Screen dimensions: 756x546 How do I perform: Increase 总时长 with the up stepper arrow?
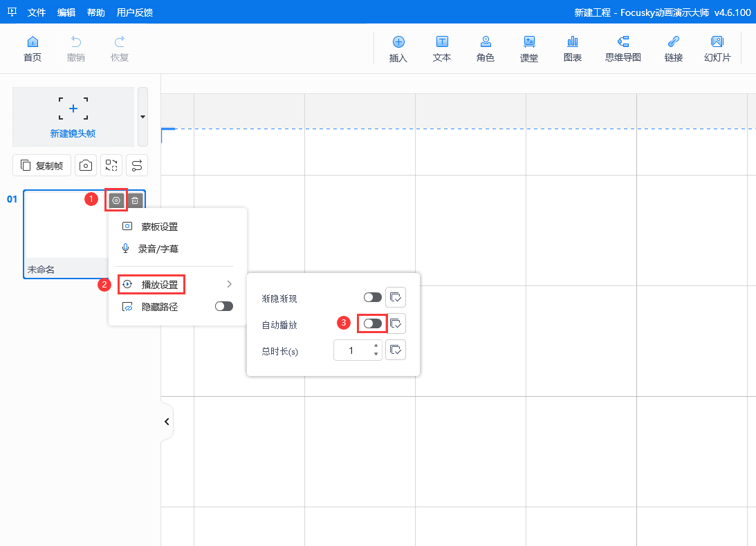pos(376,346)
